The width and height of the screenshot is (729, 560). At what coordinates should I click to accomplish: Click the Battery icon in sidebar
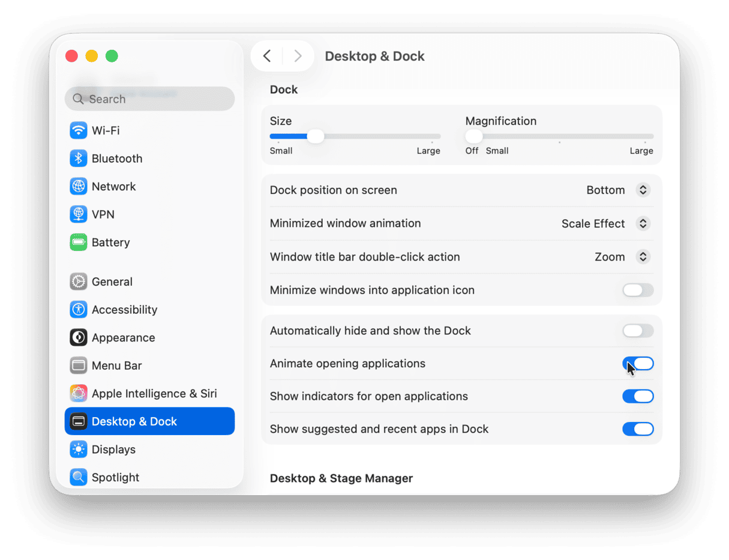tap(78, 242)
